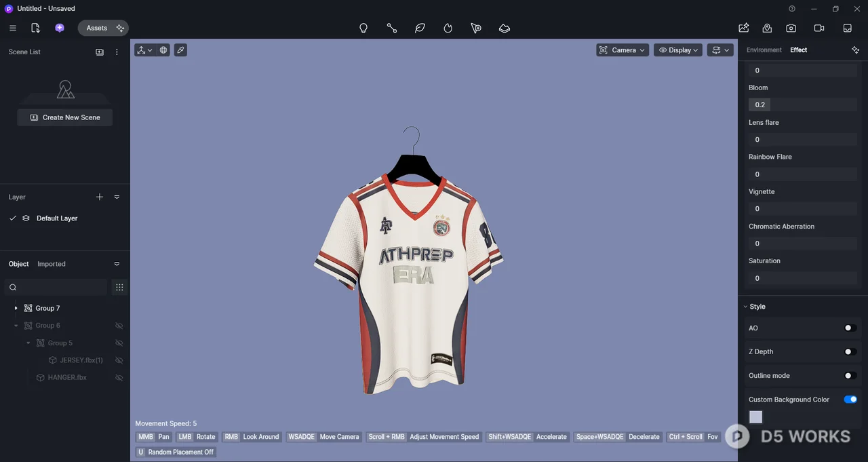Select the cursor selection tool icon
Image resolution: width=868 pixels, height=462 pixels.
pos(476,28)
